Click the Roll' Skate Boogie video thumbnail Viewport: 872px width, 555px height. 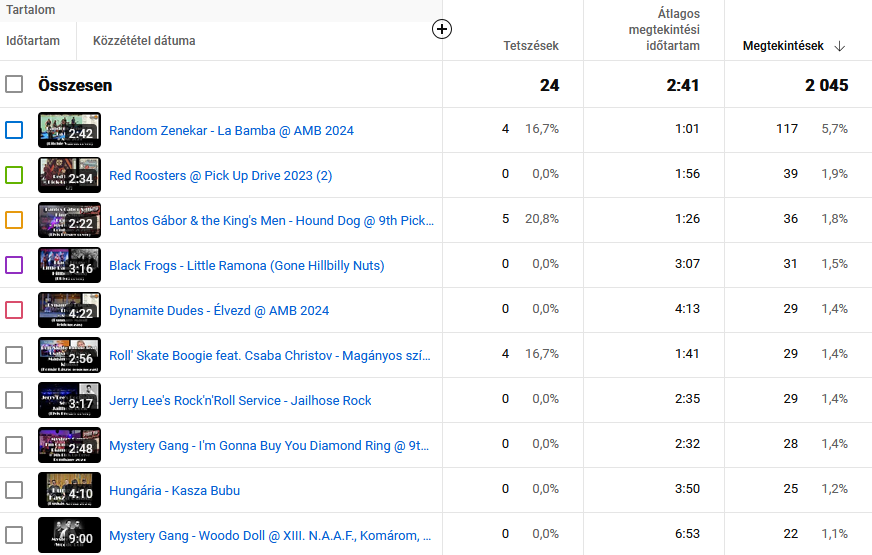pyautogui.click(x=69, y=355)
